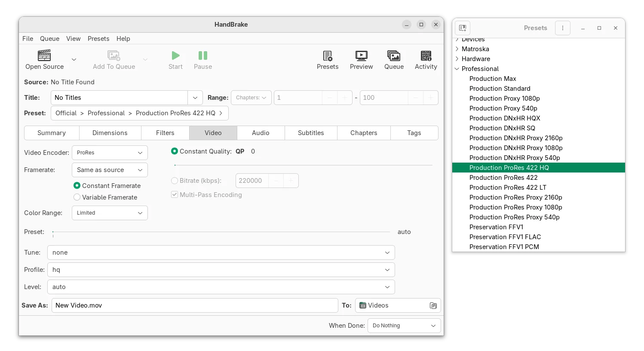Open the Queue menu in menu bar

tap(49, 39)
